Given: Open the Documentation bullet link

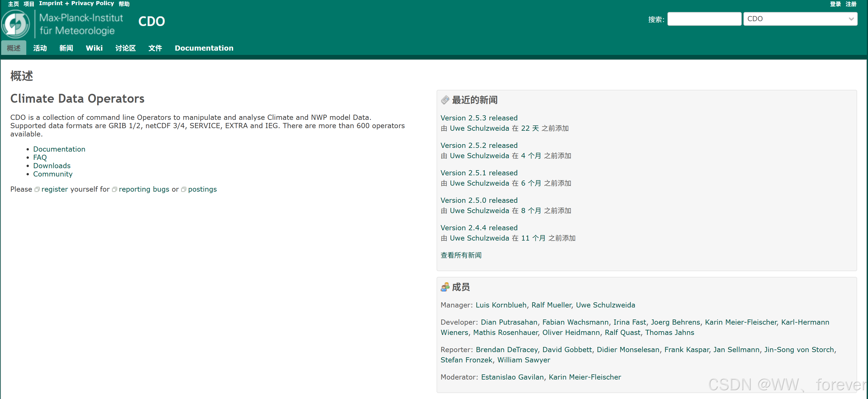Looking at the screenshot, I should coord(59,149).
